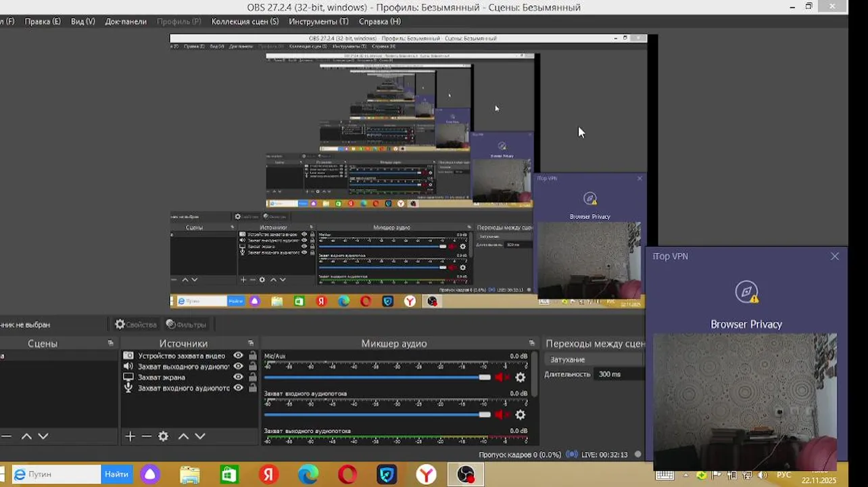Pop out the Источники dock panel icon
868x487 pixels.
click(x=251, y=344)
